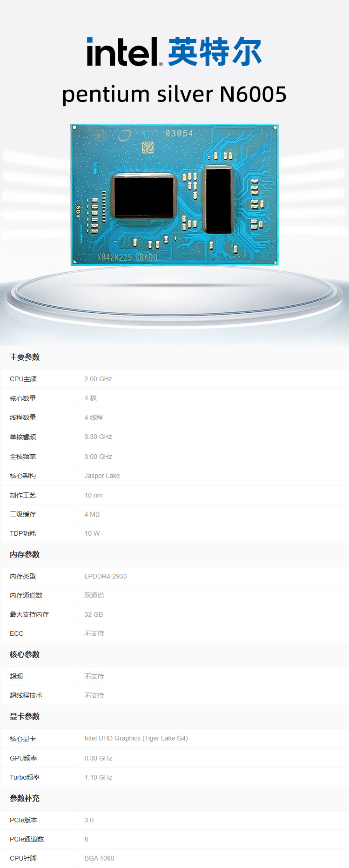Select the Jasper Lake value
Screen dimensions: 349x868
(x=102, y=476)
